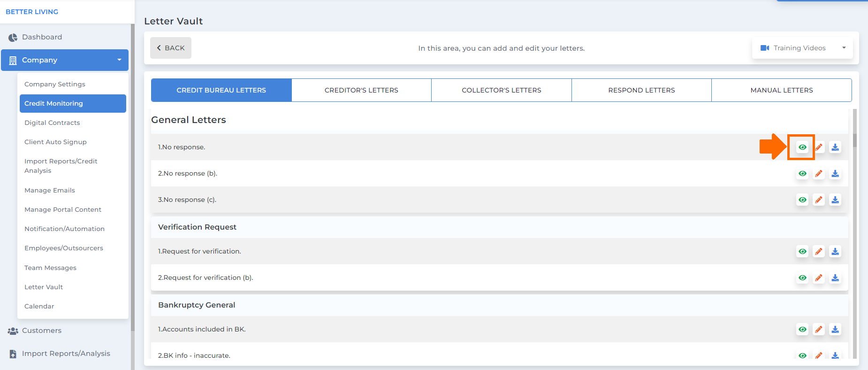
Task: Select the '3.No response (c).' row text
Action: [x=187, y=200]
